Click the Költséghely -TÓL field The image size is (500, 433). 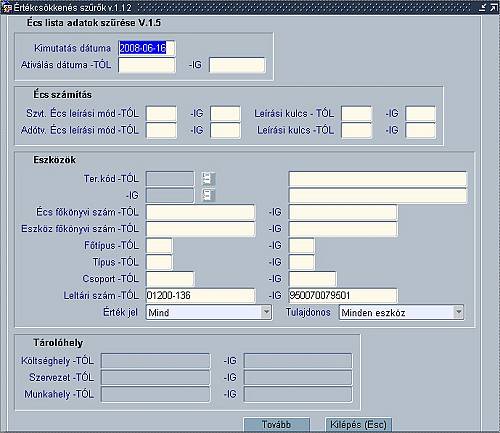point(156,361)
